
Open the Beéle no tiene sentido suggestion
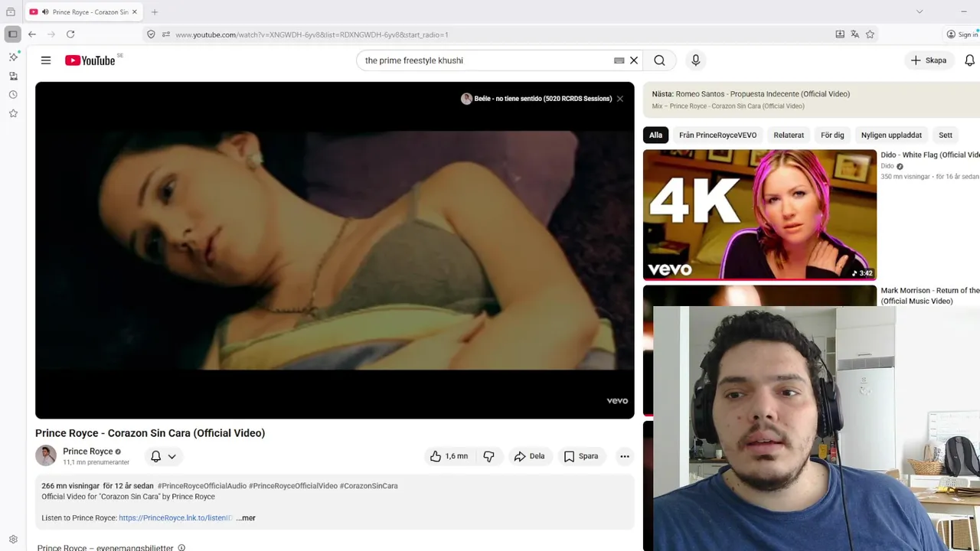click(x=536, y=99)
